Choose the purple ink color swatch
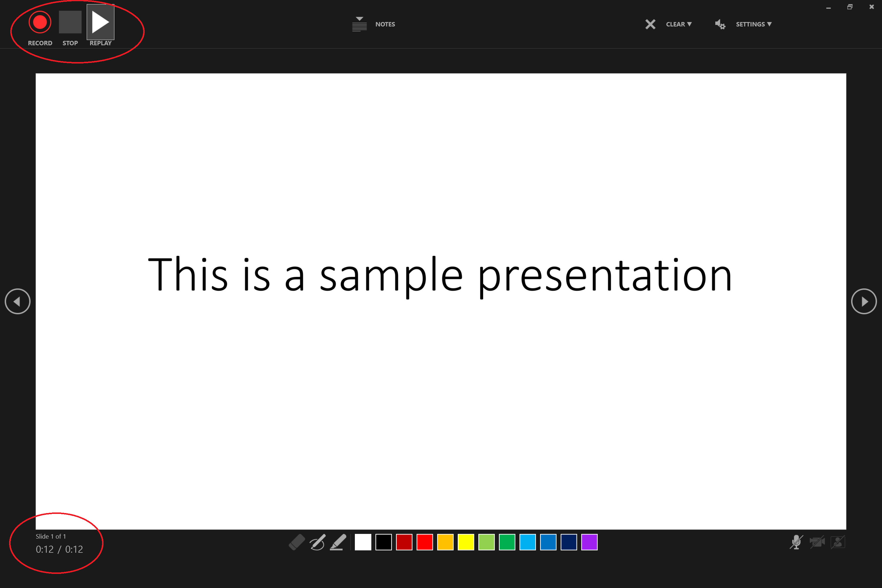 tap(589, 542)
